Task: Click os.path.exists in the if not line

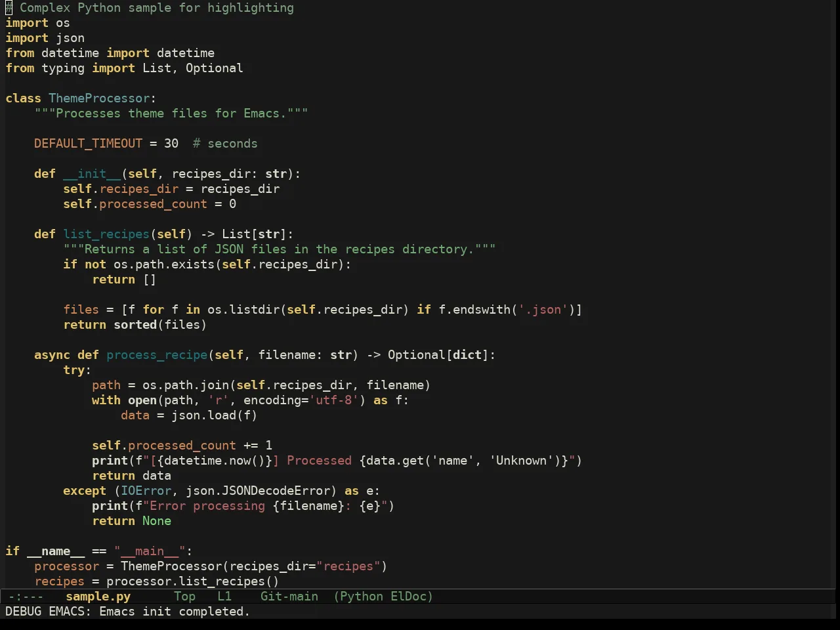Action: coord(164,264)
